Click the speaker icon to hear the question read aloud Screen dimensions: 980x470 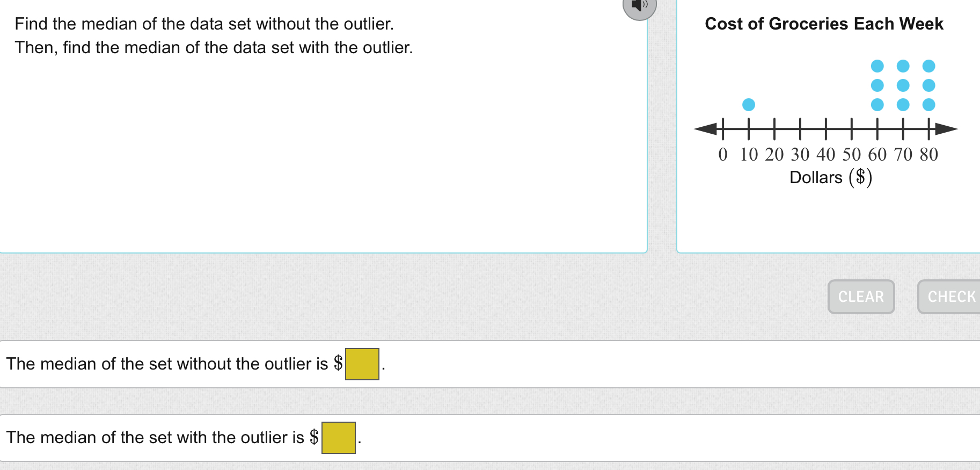[x=639, y=7]
